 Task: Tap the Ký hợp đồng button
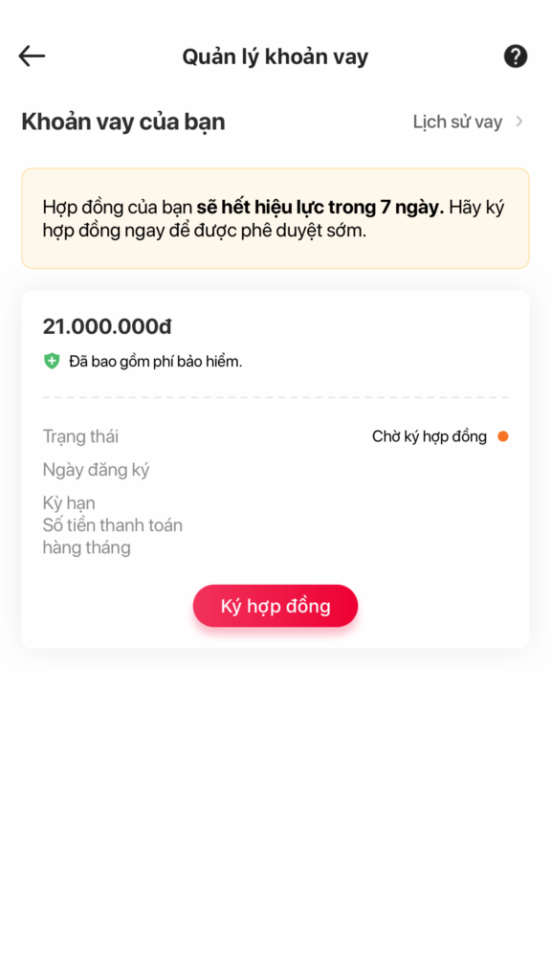(x=275, y=606)
